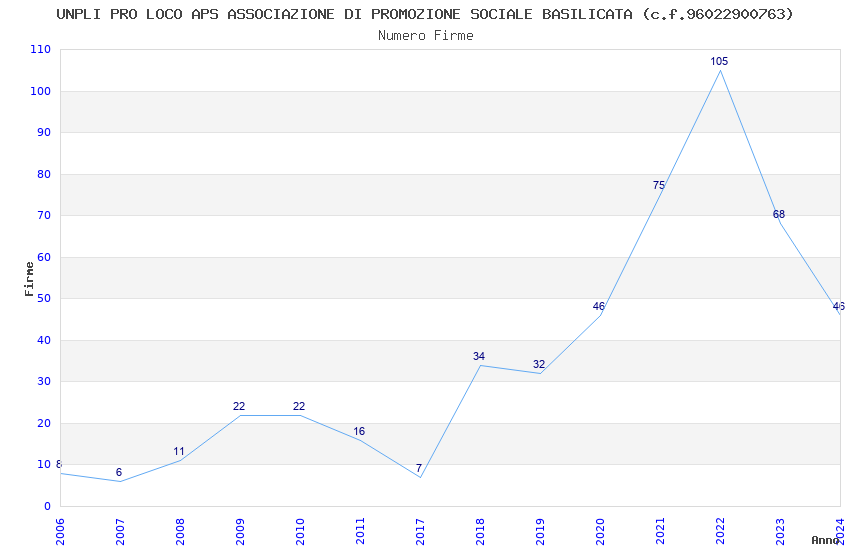Click the data value 22 above 2009
The height and width of the screenshot is (550, 850).
click(239, 406)
